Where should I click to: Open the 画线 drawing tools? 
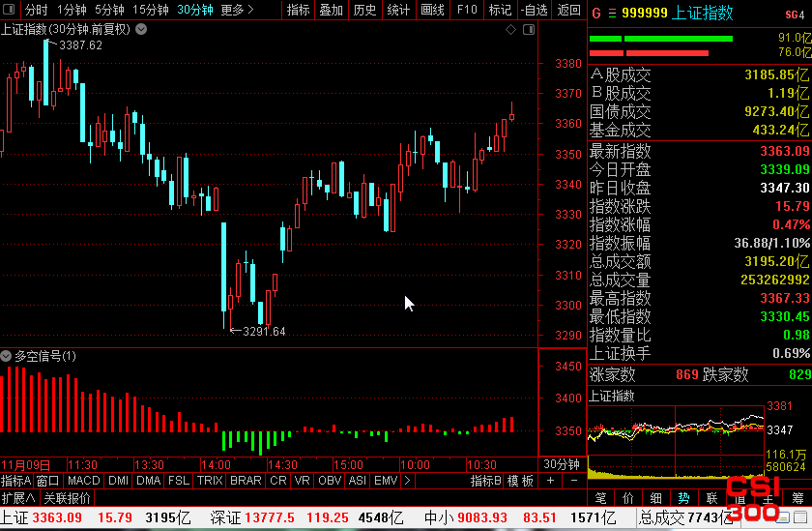tap(432, 10)
